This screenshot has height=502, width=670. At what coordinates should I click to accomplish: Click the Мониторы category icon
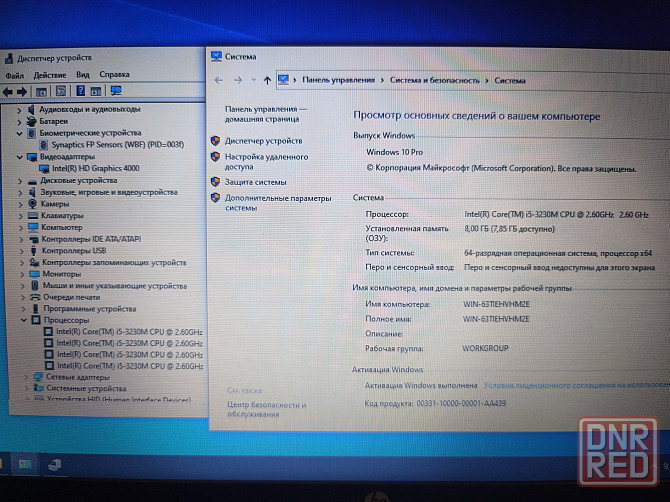coord(35,274)
